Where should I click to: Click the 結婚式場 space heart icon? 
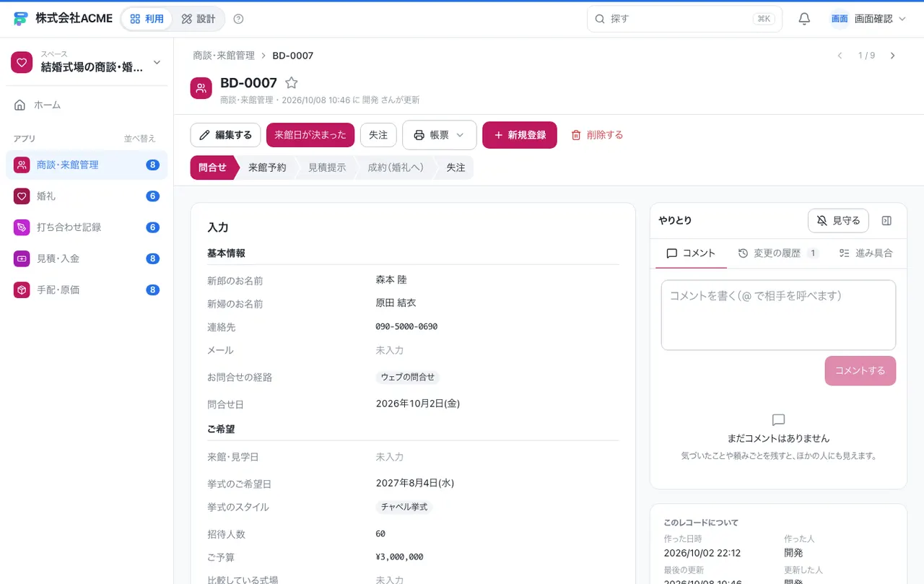click(x=22, y=63)
